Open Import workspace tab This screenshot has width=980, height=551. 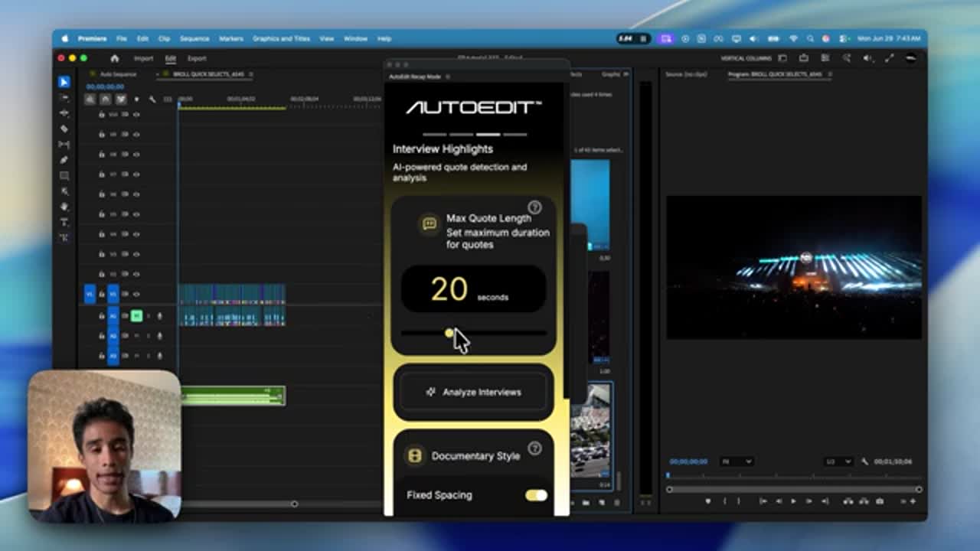143,58
